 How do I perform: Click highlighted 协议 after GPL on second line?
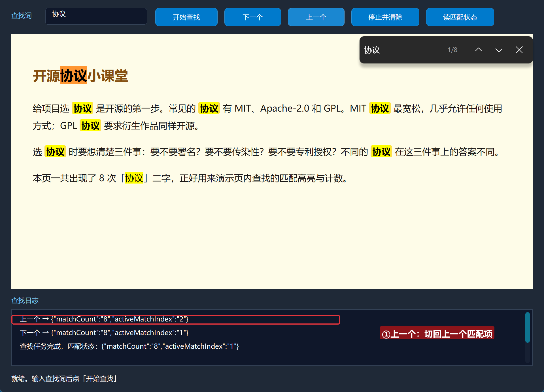[x=90, y=125]
